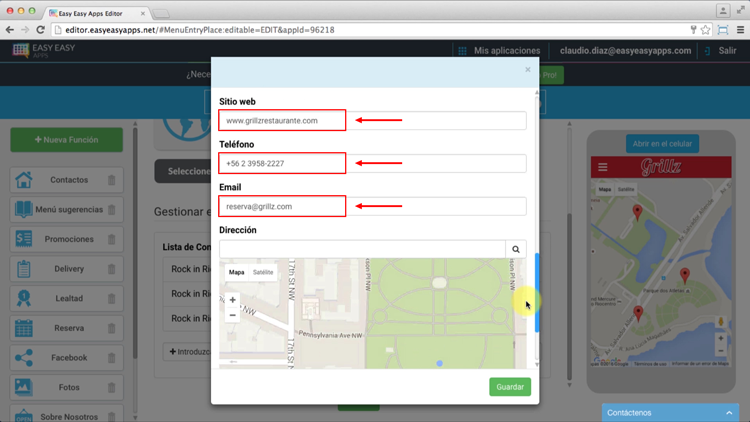Delete Fotos using its trash icon
The image size is (750, 422).
(111, 388)
